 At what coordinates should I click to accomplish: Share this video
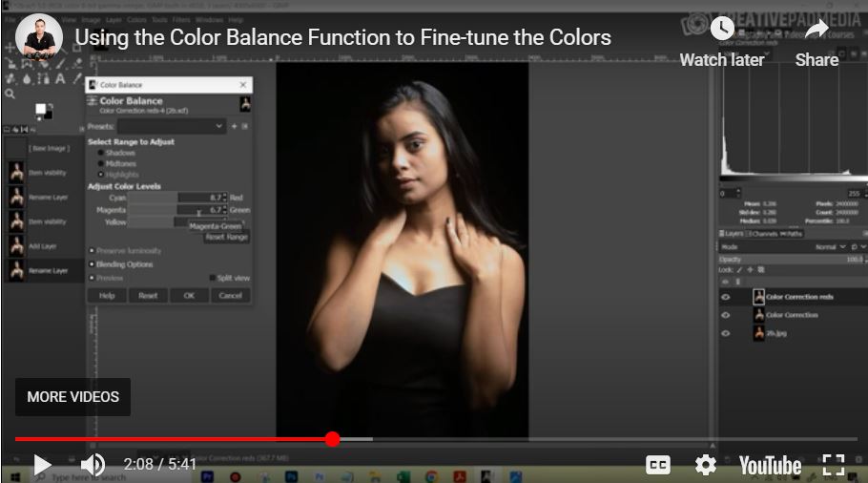816,42
